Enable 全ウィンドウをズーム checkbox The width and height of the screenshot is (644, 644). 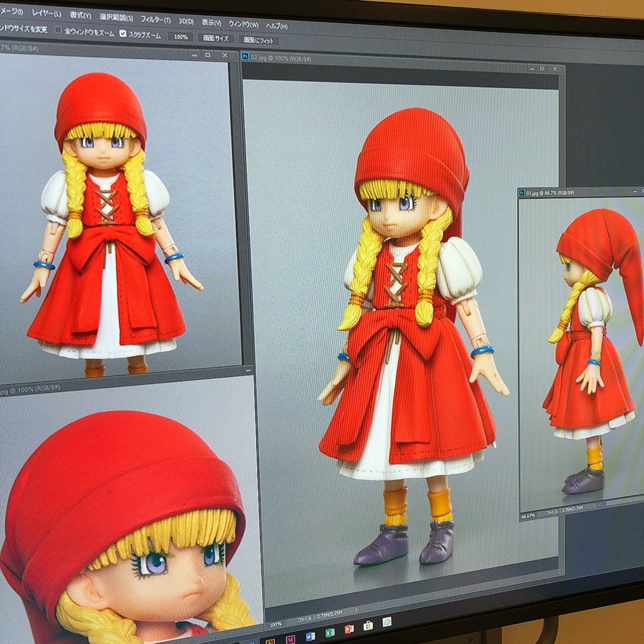point(58,30)
